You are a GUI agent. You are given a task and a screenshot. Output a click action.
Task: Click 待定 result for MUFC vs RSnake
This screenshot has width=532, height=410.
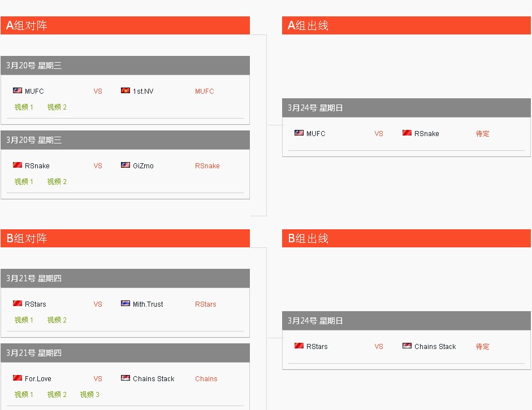482,134
